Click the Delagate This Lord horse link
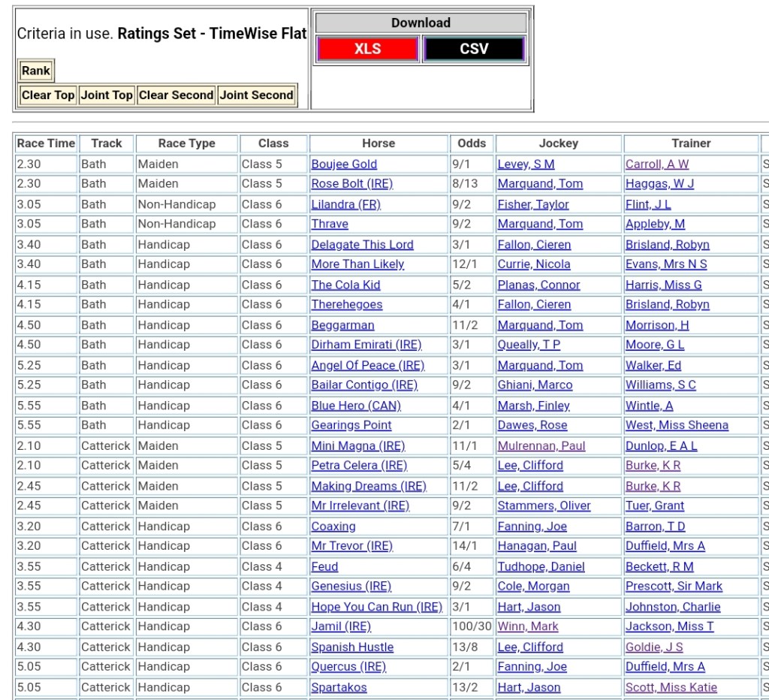Screen dimensions: 769x700 click(x=362, y=245)
